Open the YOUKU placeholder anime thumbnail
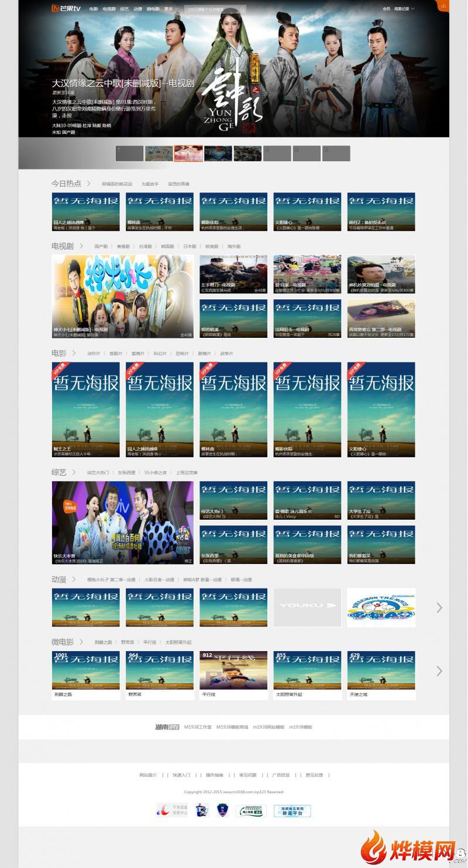This screenshot has width=468, height=868. click(x=307, y=608)
